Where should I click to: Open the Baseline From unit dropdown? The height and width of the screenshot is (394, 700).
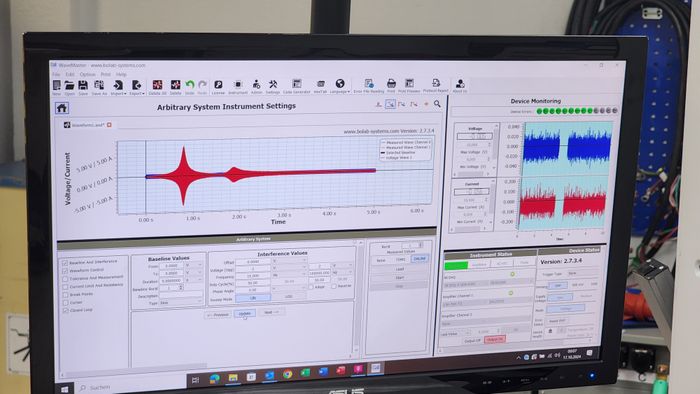coord(193,265)
